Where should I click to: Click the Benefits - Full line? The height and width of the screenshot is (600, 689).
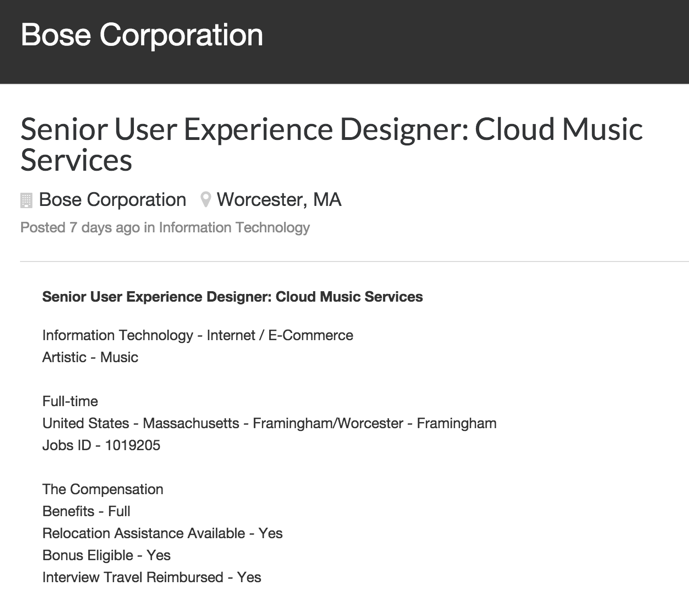pyautogui.click(x=86, y=511)
